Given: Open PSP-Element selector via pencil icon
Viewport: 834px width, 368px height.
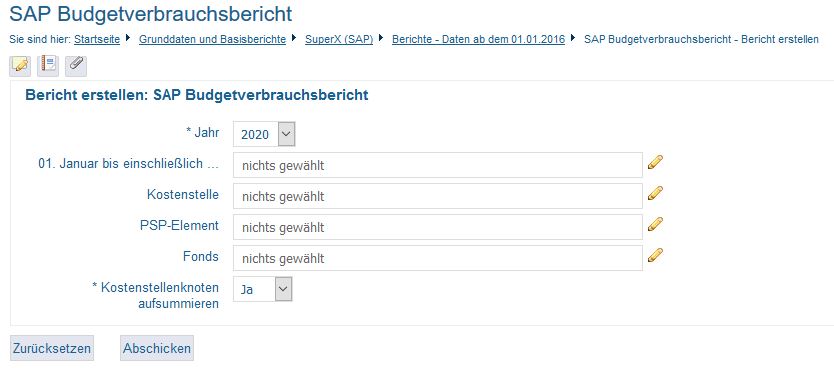Looking at the screenshot, I should (655, 224).
